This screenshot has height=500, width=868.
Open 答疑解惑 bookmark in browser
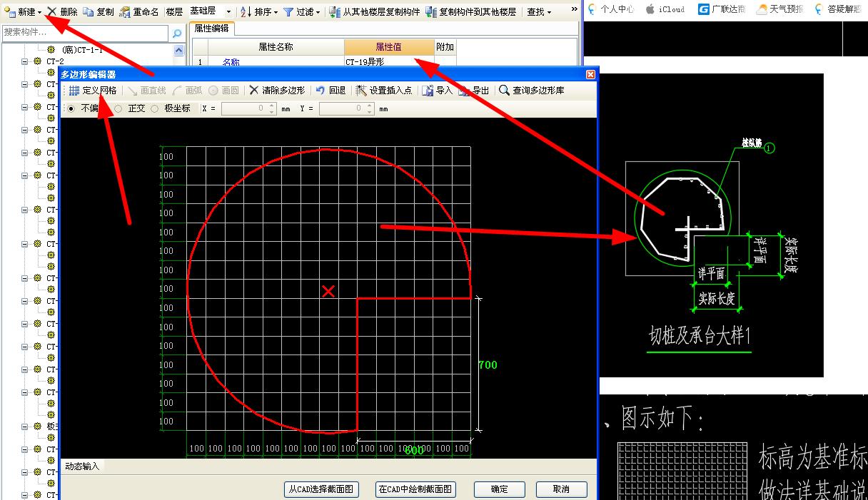[838, 9]
